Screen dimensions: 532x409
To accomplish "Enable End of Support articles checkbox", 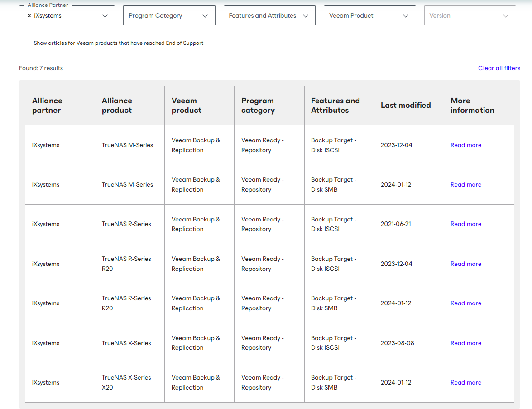I will [23, 43].
